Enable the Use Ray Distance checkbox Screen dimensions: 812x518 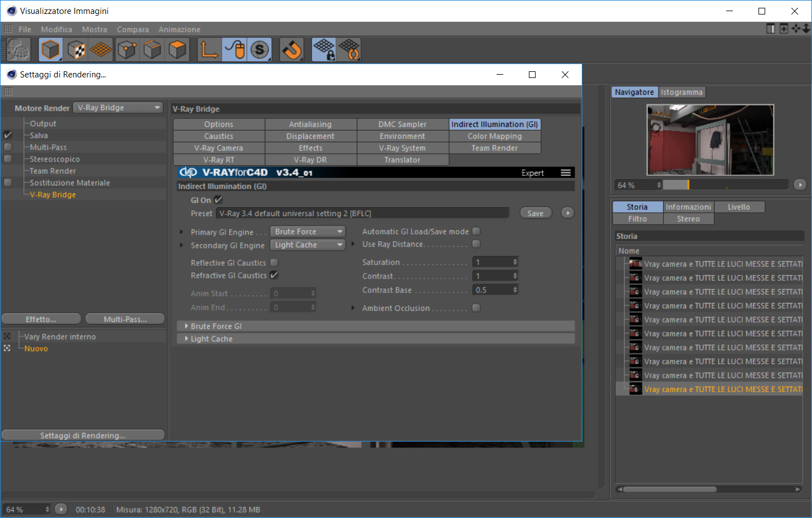pyautogui.click(x=476, y=244)
